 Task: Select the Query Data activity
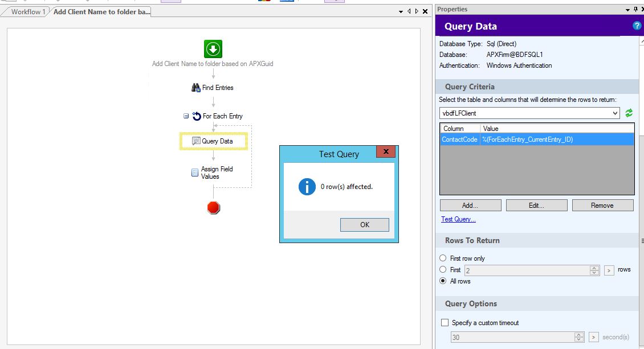point(213,141)
